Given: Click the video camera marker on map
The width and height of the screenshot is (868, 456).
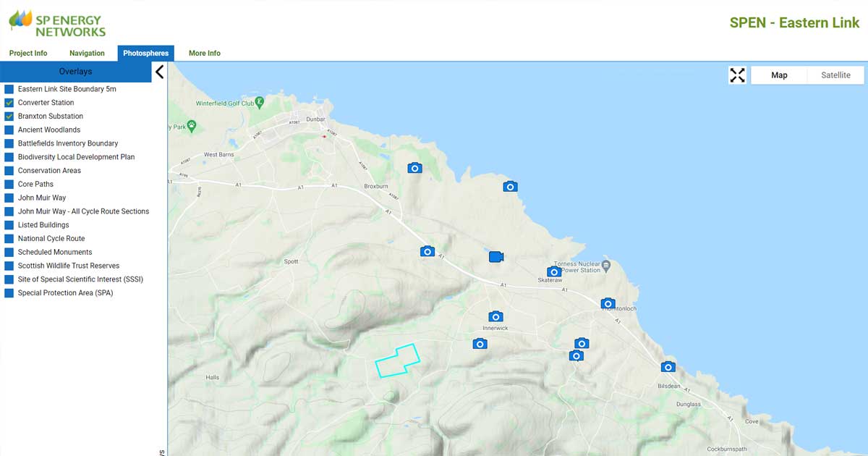Looking at the screenshot, I should [x=495, y=257].
